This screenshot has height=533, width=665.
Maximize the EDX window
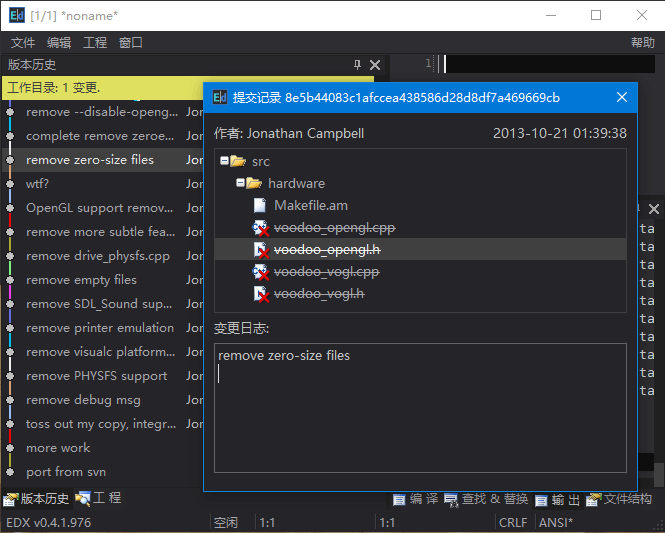point(595,16)
